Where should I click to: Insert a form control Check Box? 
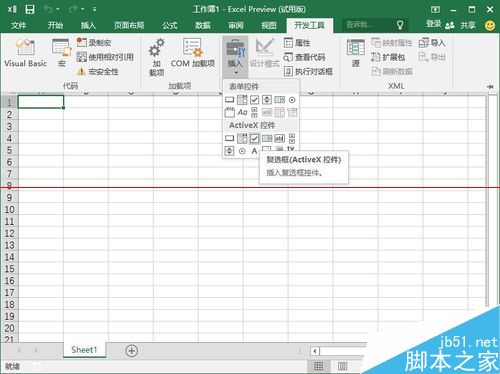point(254,100)
